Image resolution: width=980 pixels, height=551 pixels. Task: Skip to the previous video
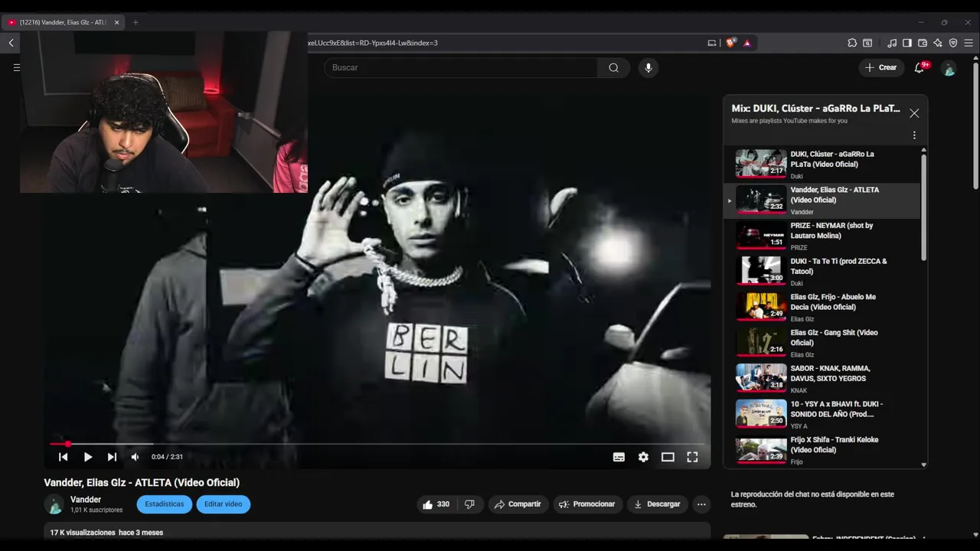(x=64, y=457)
